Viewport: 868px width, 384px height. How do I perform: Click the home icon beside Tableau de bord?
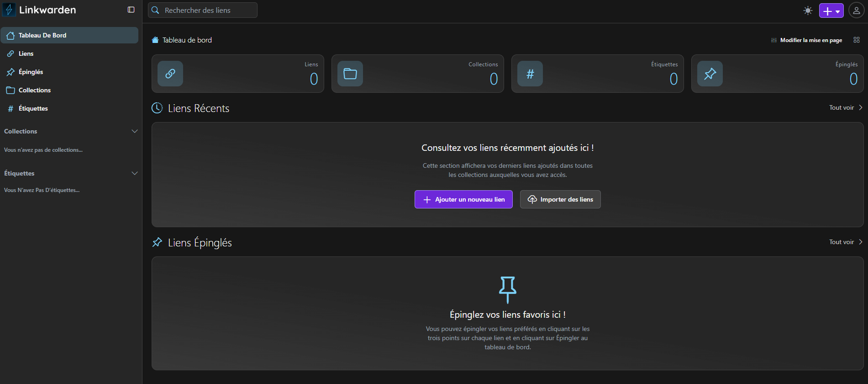point(155,40)
